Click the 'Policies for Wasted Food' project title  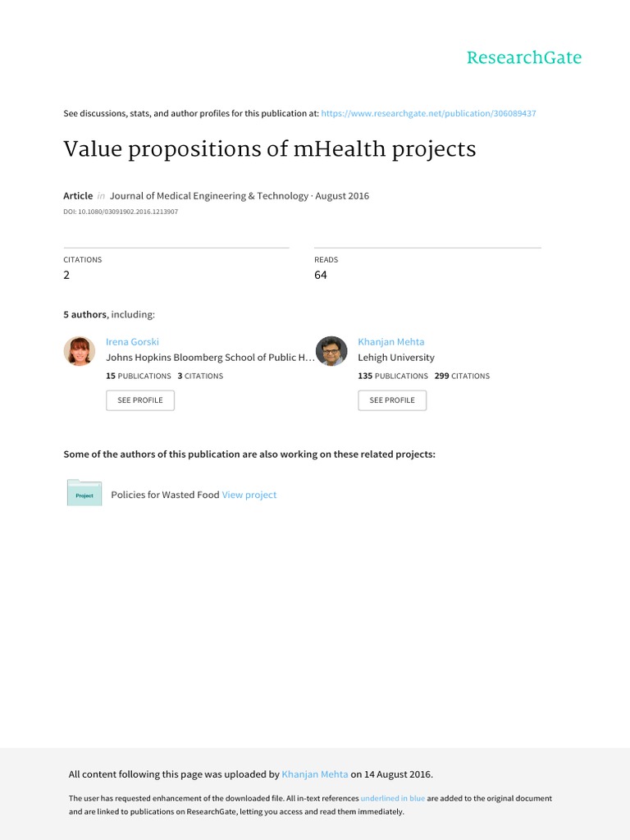[165, 495]
